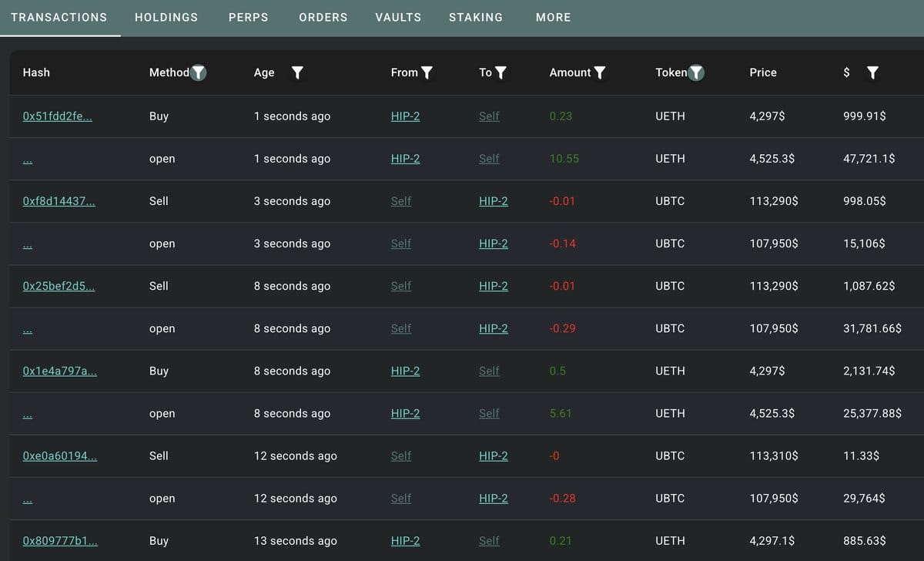924x561 pixels.
Task: Open transaction hash 0x1e4a797a
Action: point(60,371)
